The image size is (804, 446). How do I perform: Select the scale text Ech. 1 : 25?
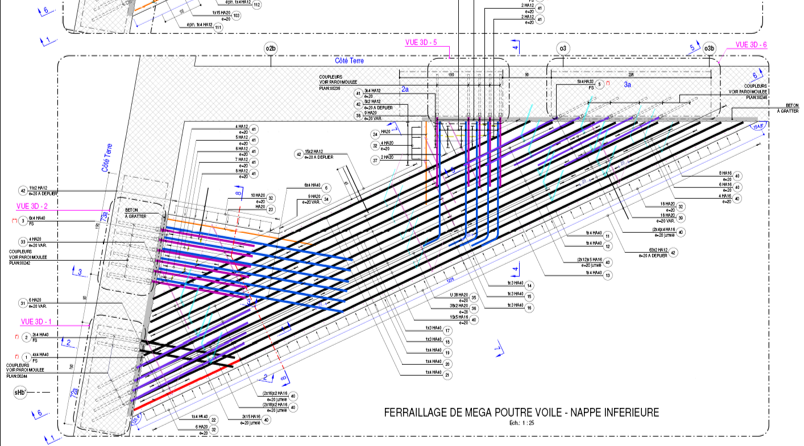point(520,425)
